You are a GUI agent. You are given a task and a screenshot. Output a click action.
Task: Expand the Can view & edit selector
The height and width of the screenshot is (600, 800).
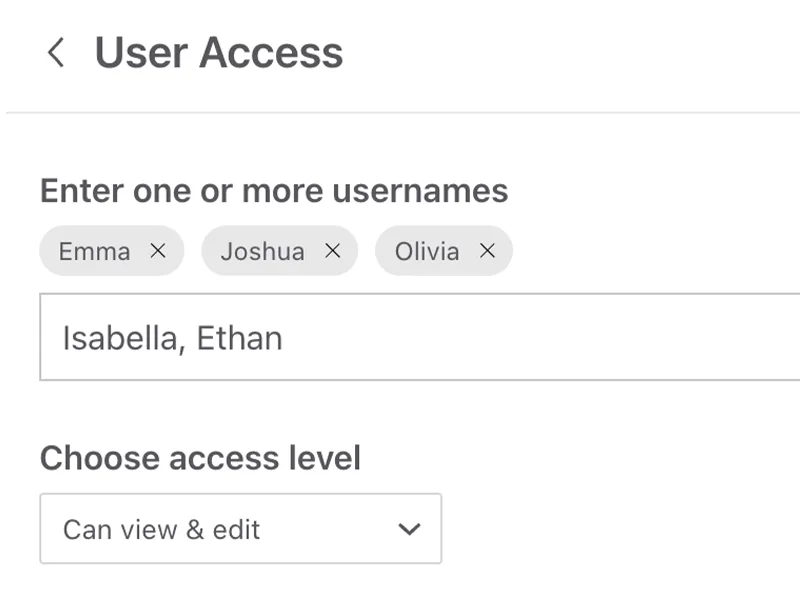tap(240, 529)
